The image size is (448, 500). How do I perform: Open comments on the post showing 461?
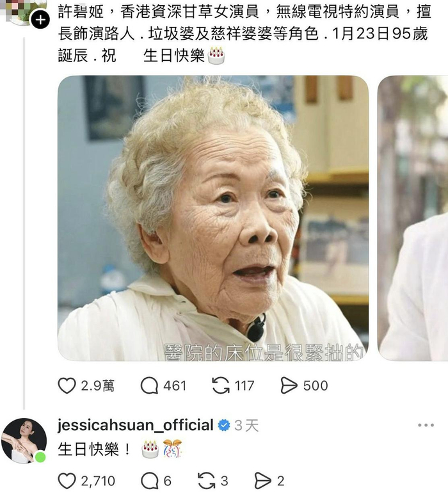(x=149, y=385)
